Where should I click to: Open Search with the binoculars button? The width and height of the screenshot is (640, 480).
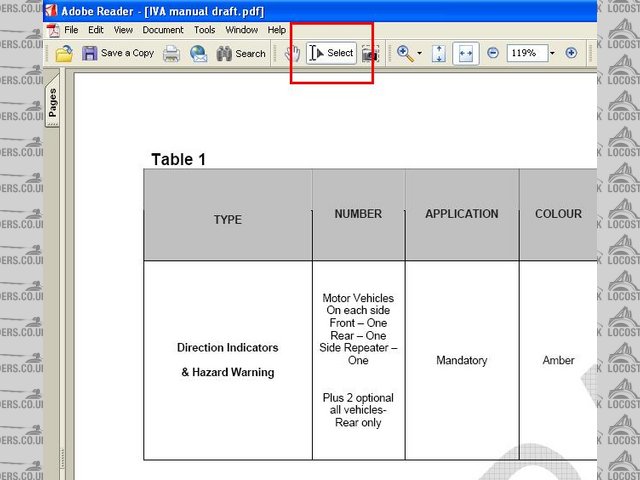(x=241, y=53)
